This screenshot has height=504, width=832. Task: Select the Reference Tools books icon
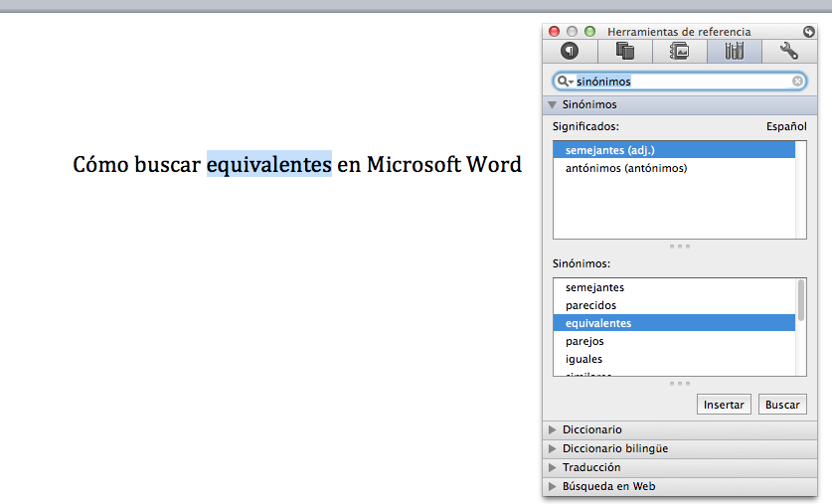[735, 52]
